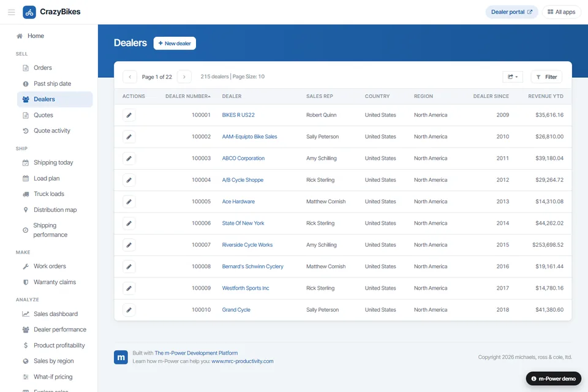Image resolution: width=588 pixels, height=392 pixels.
Task: Edit dealer 100002 with pencil icon
Action: tap(129, 137)
